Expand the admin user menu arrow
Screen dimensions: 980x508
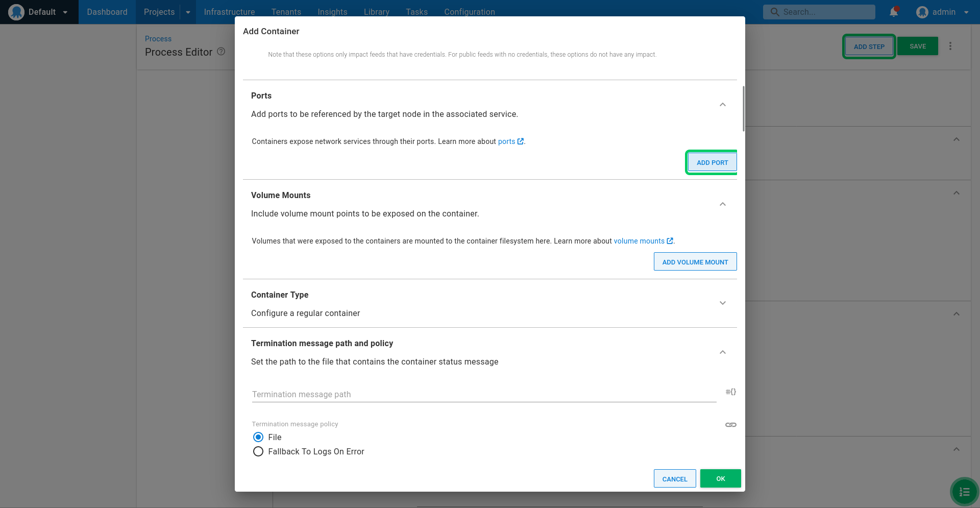(966, 12)
